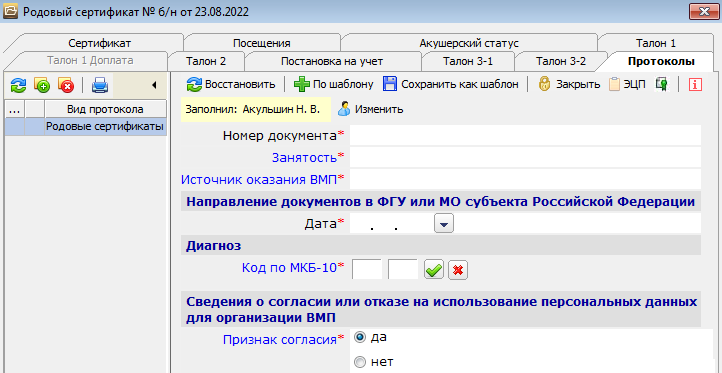Delete protocol using the red cross folder icon
Screen dimensions: 722x373
tap(66, 85)
